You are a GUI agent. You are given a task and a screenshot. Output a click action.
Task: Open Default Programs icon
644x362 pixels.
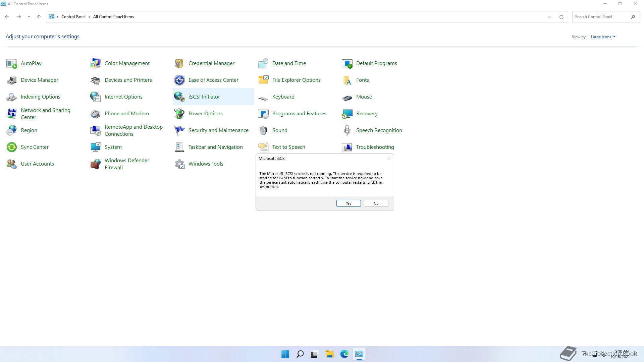347,63
